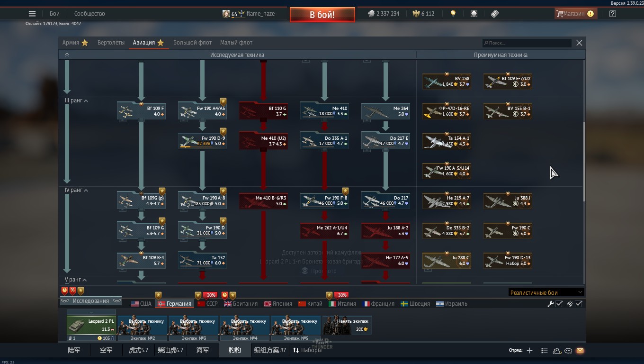644x364 pixels.
Task: Open the help question mark icon
Action: 613,14
